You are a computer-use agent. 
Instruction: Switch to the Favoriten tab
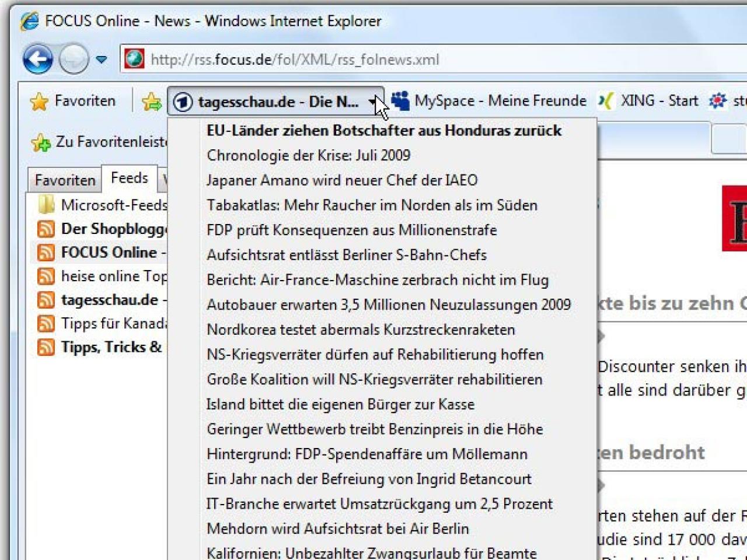(x=65, y=180)
